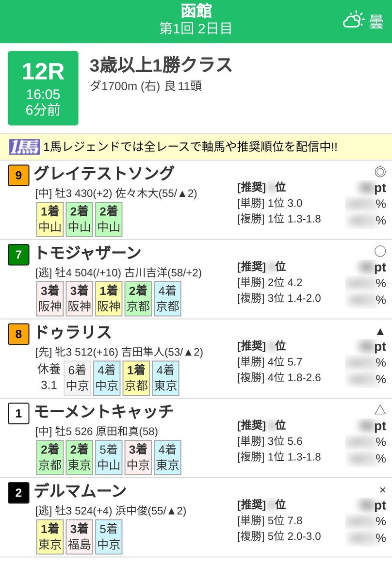View ドゥラリス's 1着 京都 past result
This screenshot has height=582, width=392.
coord(136,378)
